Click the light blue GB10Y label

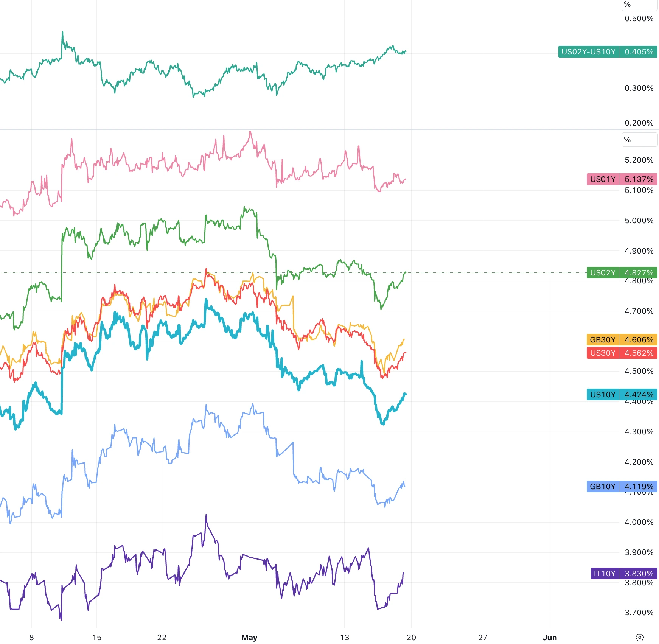coord(603,487)
